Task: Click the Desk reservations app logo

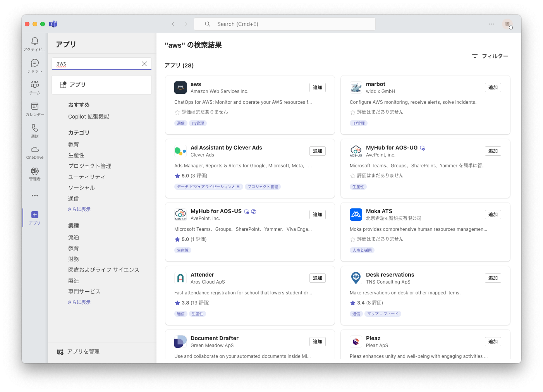Action: pyautogui.click(x=356, y=278)
